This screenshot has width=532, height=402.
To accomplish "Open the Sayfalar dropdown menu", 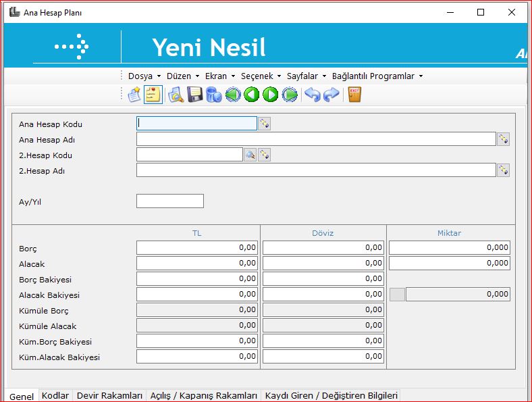I will click(306, 76).
